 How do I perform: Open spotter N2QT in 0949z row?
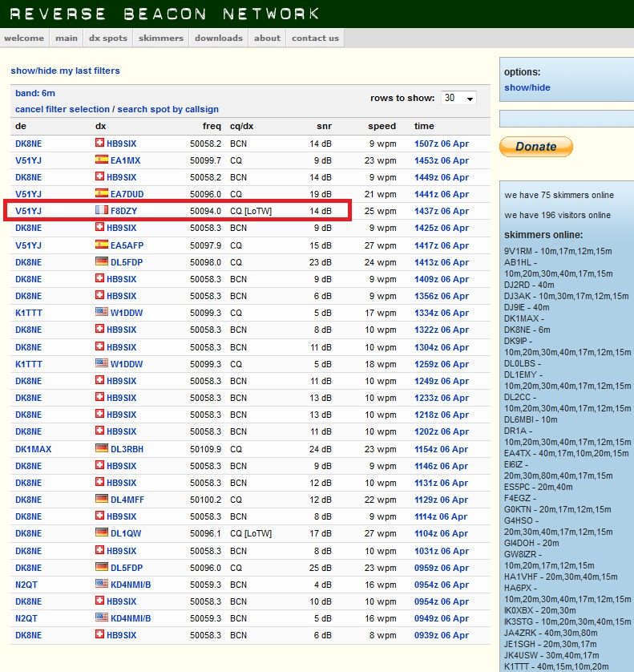coord(26,618)
